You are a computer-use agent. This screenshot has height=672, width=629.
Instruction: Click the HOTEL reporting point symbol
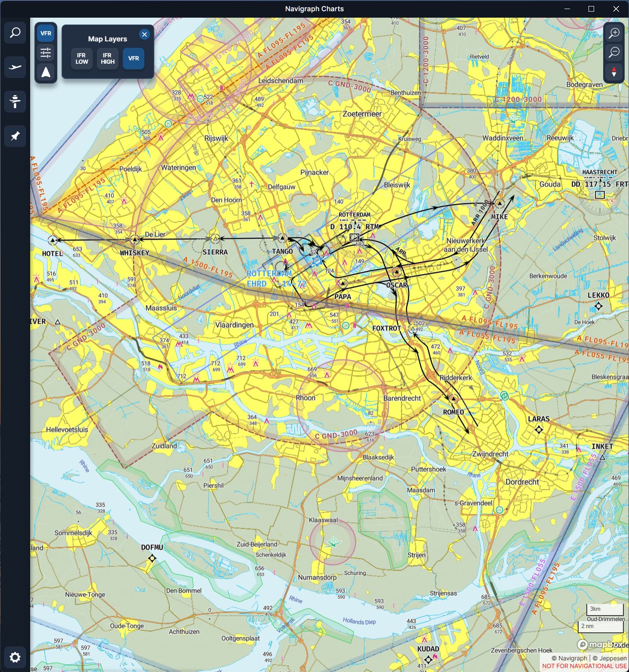(x=53, y=240)
